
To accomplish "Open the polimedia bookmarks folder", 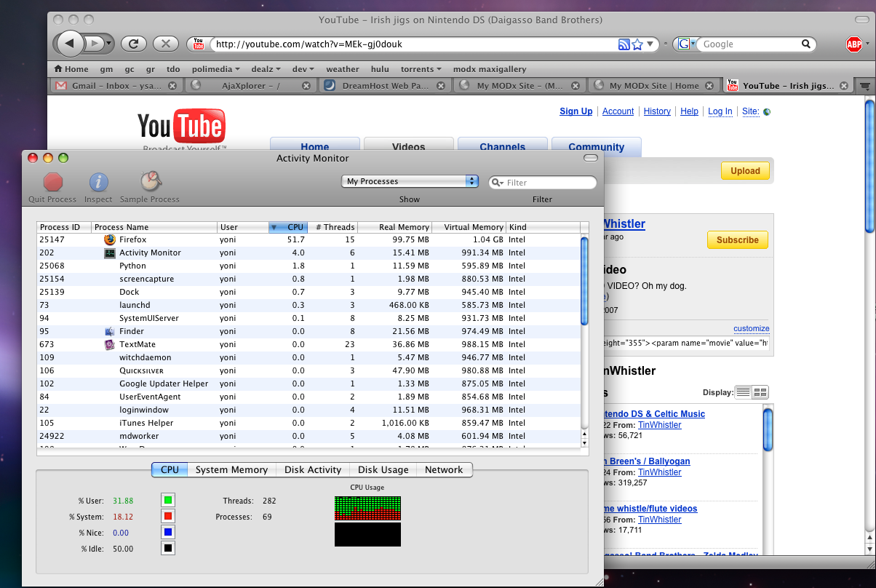I will [216, 69].
